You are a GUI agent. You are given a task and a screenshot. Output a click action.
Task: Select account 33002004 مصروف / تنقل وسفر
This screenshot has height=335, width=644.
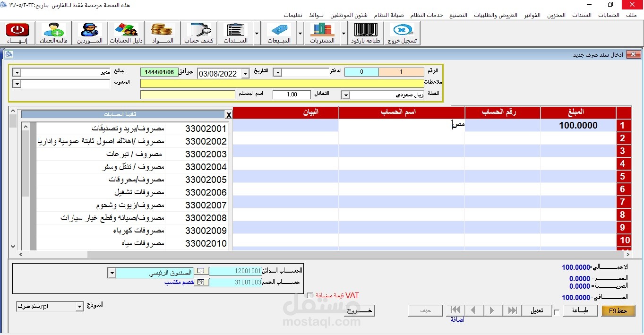click(132, 167)
